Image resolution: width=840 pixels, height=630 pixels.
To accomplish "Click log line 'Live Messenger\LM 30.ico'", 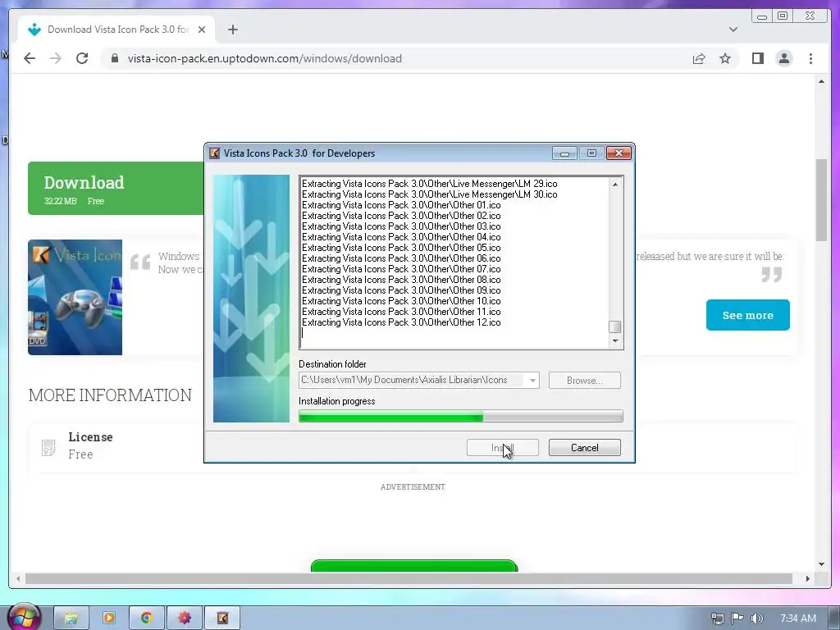I will pyautogui.click(x=430, y=194).
